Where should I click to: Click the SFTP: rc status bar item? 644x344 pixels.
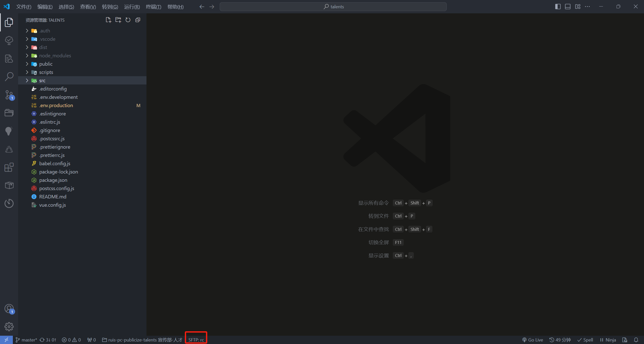pos(196,340)
